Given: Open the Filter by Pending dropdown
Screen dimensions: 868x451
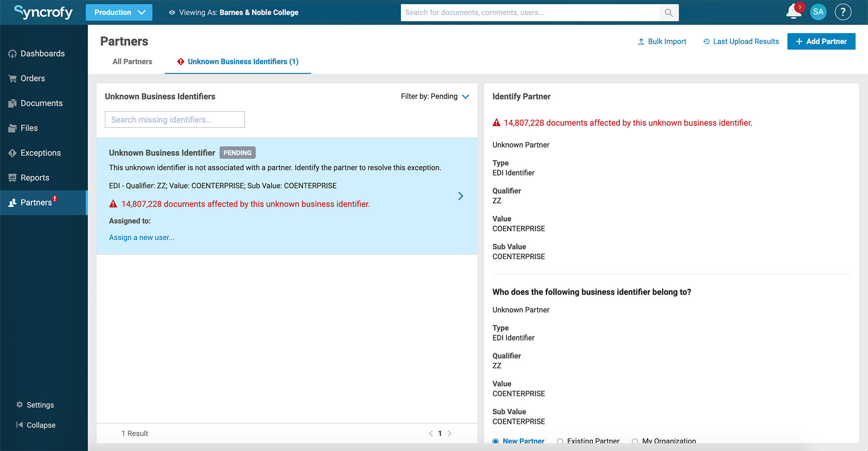Looking at the screenshot, I should [x=435, y=96].
